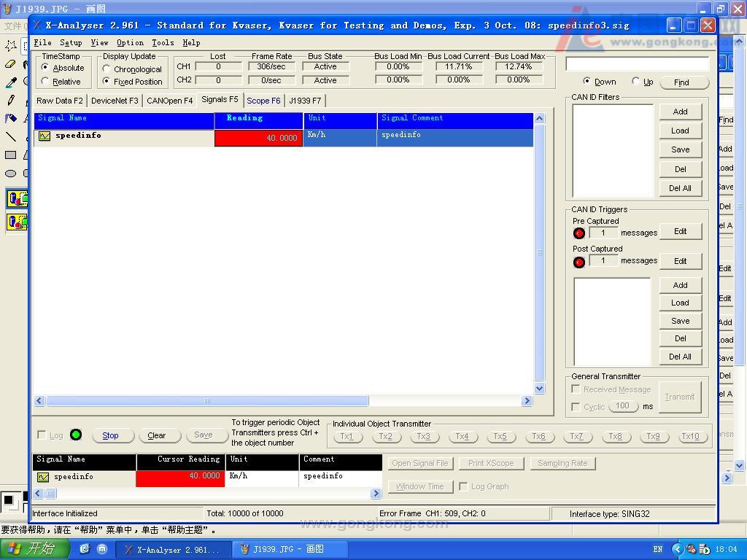The width and height of the screenshot is (747, 560).
Task: Select the Eraser tool in Paint toolbox
Action: click(x=11, y=64)
